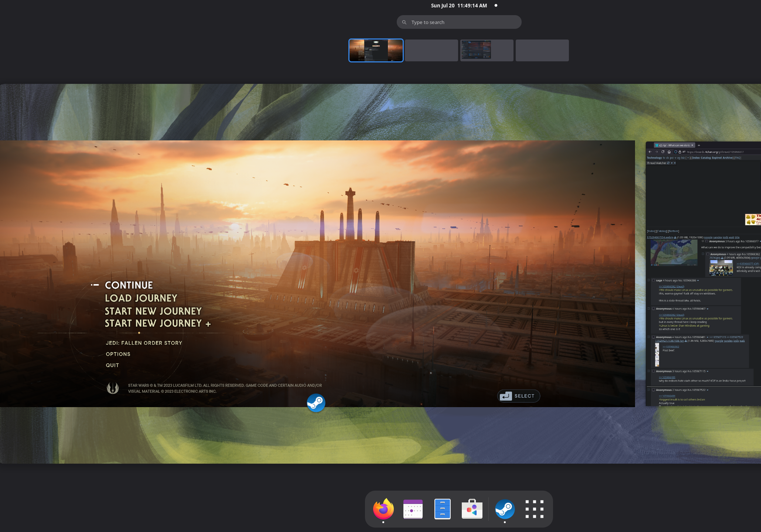Viewport: 761px width, 532px height.
Task: Click the Steam badge below game window
Action: [x=316, y=403]
